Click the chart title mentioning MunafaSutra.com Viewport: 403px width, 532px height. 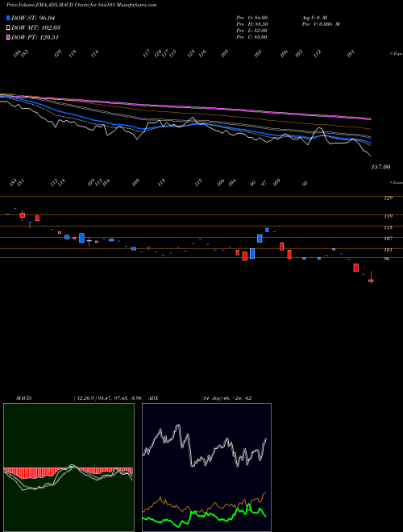(x=81, y=6)
